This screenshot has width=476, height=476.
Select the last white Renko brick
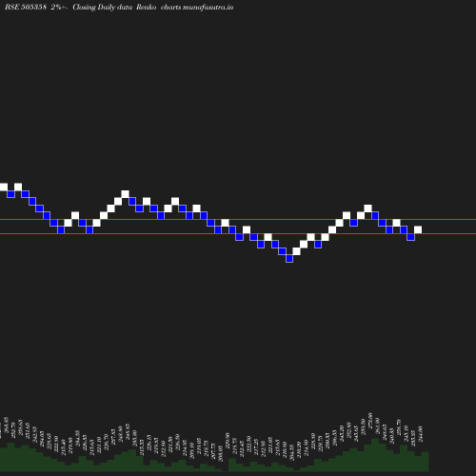418,229
